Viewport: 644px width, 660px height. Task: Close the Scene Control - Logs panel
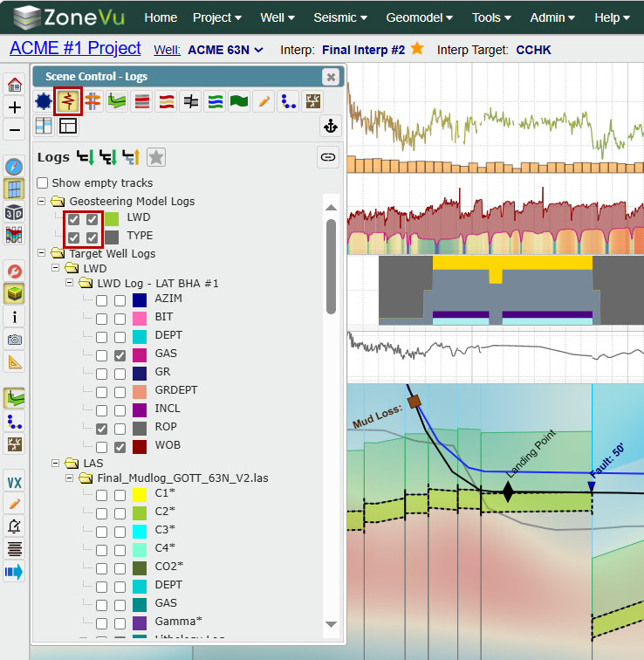[x=331, y=77]
